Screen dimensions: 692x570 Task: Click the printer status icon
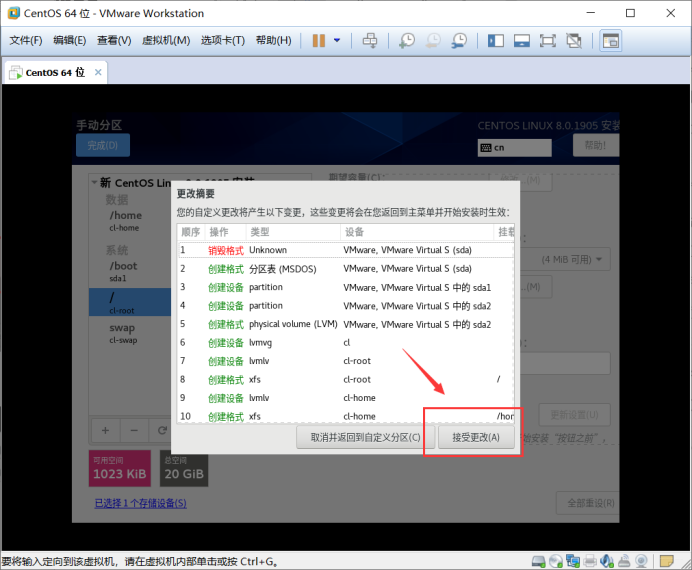(590, 561)
